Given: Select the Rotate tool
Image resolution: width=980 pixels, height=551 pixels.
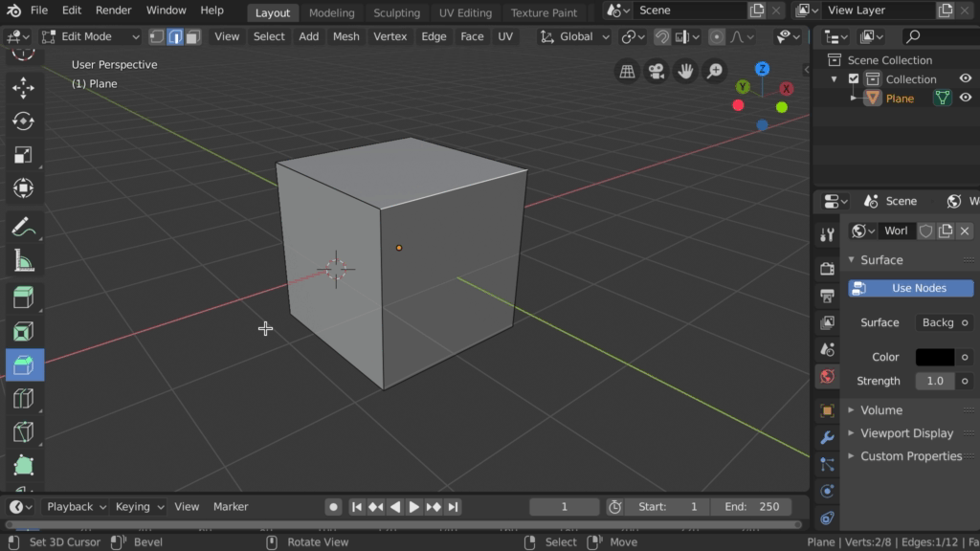Looking at the screenshot, I should click(24, 121).
